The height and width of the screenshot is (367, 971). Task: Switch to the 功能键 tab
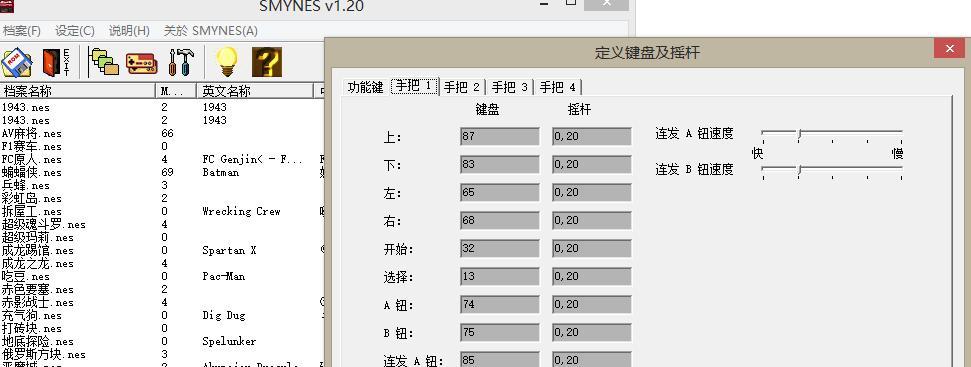pos(365,87)
